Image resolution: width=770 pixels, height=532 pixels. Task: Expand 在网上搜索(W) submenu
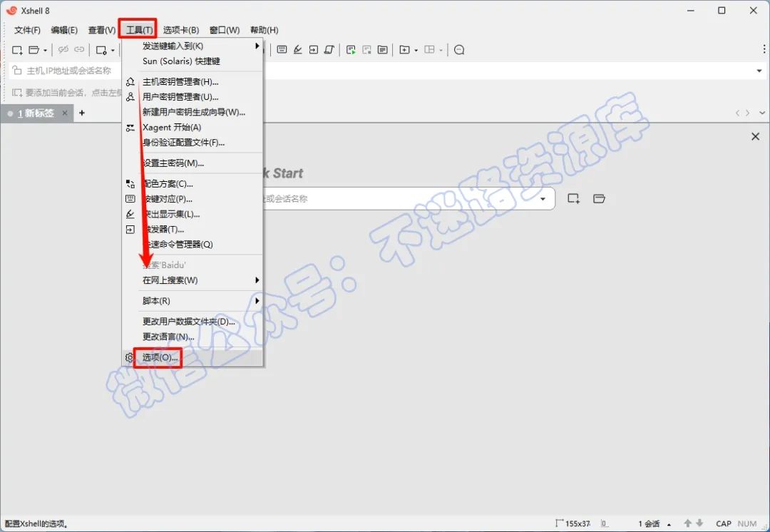click(192, 280)
